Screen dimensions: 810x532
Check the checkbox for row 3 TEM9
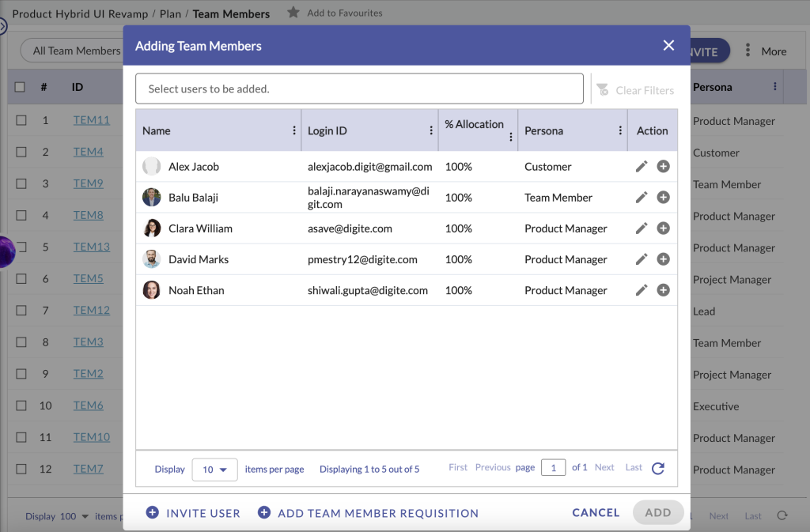coord(20,183)
